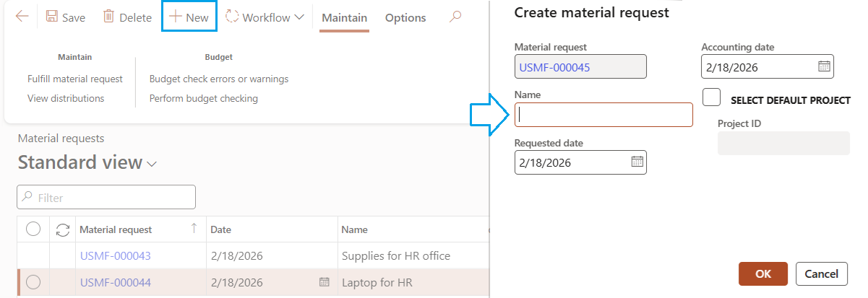Click the back arrow icon
This screenshot has height=298, width=868.
point(22,17)
